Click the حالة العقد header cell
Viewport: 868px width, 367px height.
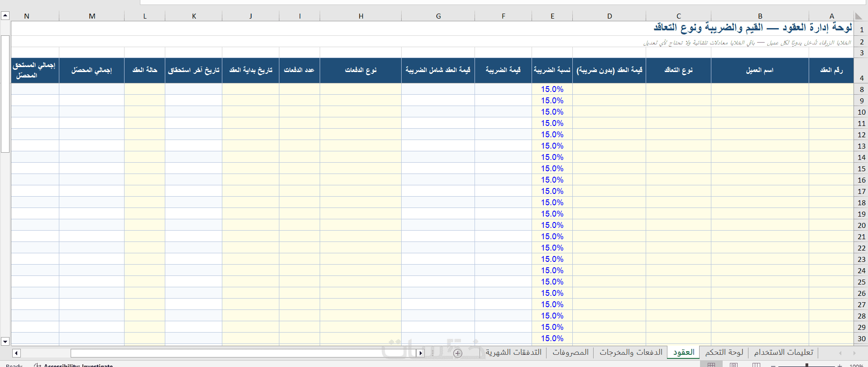tap(145, 70)
